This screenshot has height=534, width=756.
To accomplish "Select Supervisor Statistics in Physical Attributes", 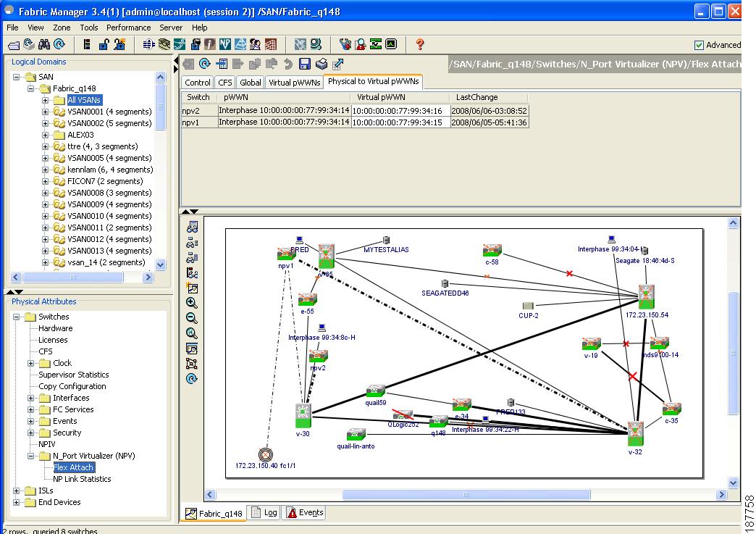I will point(73,375).
